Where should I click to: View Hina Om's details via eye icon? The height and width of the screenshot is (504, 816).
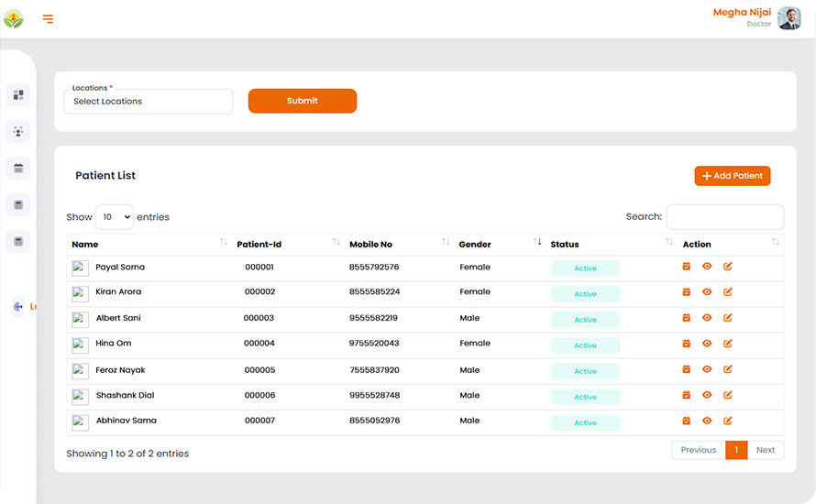707,344
